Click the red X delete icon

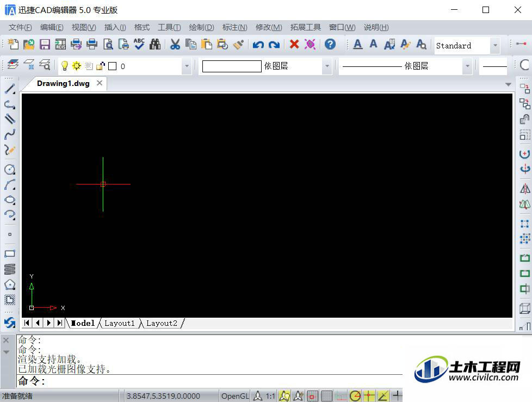(294, 44)
